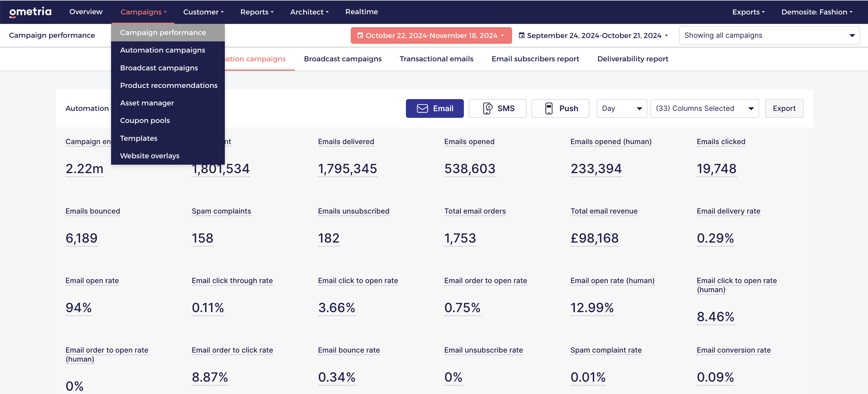Open the Exports menu

pos(748,12)
